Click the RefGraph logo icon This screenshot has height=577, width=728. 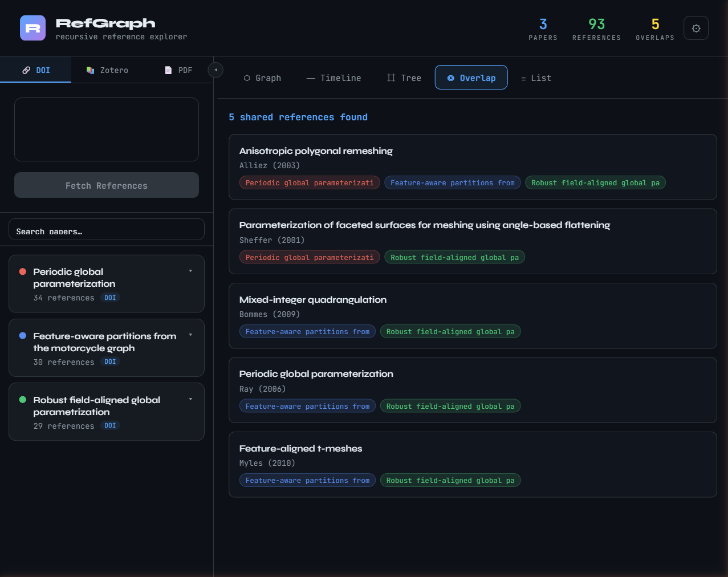click(x=32, y=28)
